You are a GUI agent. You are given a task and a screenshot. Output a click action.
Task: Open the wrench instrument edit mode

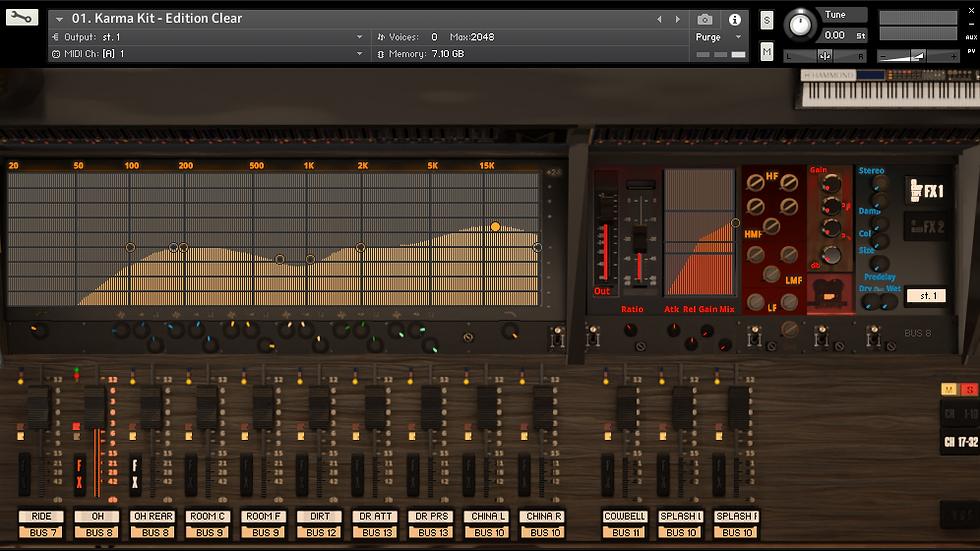[x=22, y=17]
